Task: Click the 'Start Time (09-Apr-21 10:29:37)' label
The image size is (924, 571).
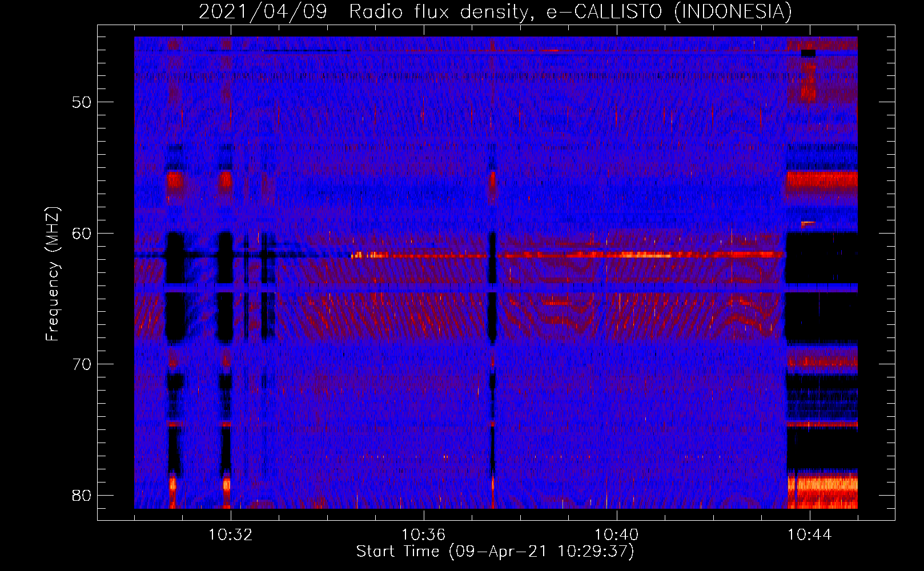Action: coord(495,552)
